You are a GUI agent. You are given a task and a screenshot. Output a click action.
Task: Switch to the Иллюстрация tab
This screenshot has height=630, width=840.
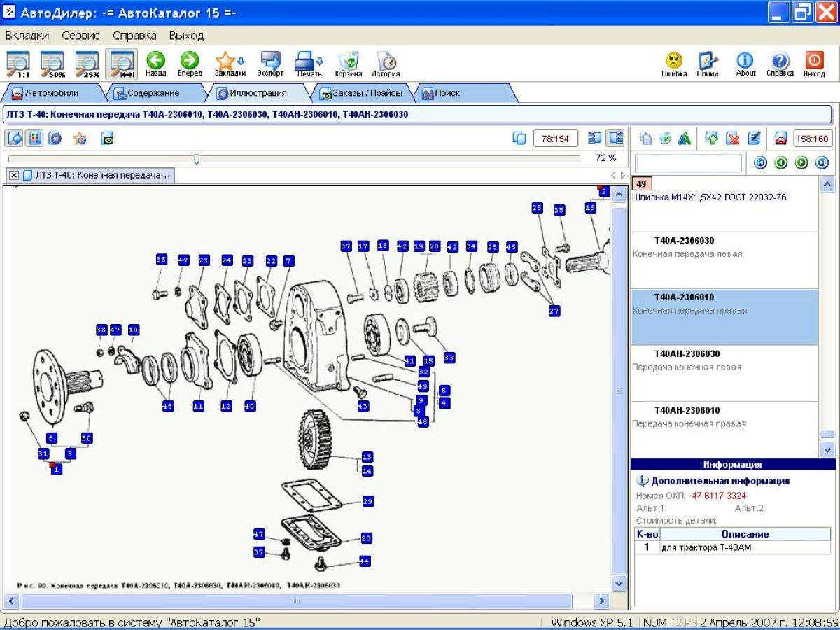258,93
